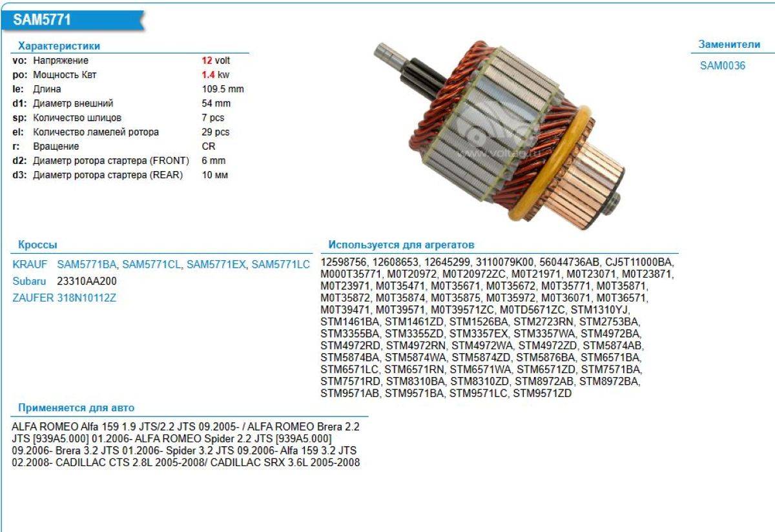Click the Кроссы section heading
775x532 pixels.
37,245
